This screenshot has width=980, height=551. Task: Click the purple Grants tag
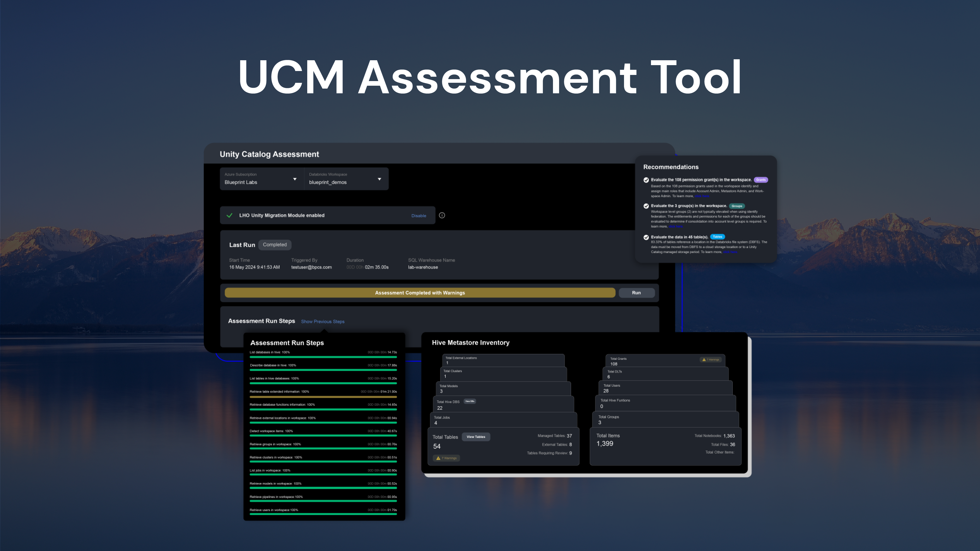[761, 180]
